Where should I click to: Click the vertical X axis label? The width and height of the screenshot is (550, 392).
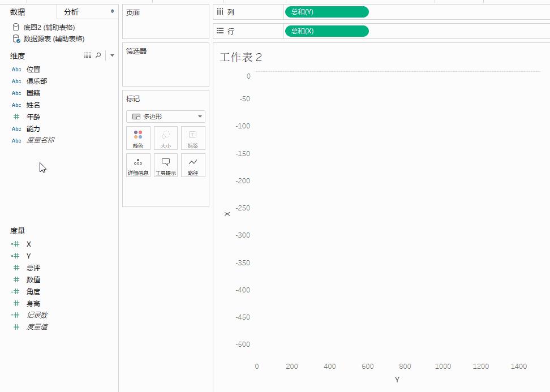tap(227, 214)
